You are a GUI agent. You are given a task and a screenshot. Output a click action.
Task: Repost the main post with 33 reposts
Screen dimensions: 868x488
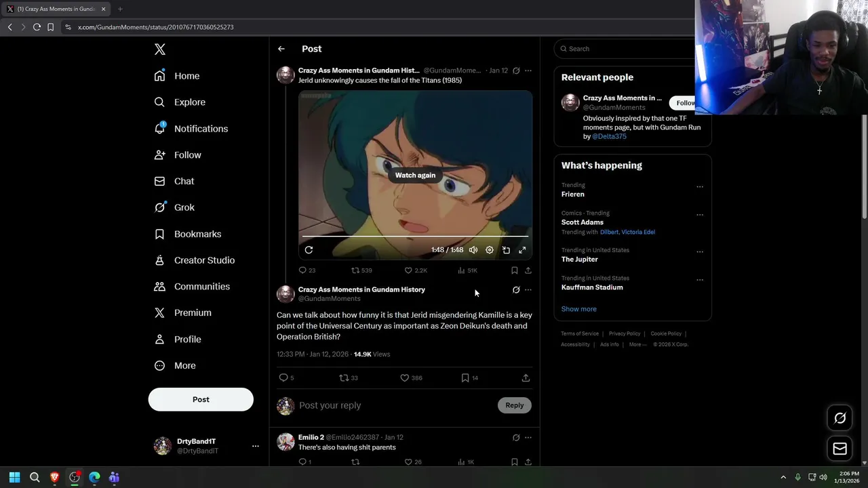pos(344,378)
